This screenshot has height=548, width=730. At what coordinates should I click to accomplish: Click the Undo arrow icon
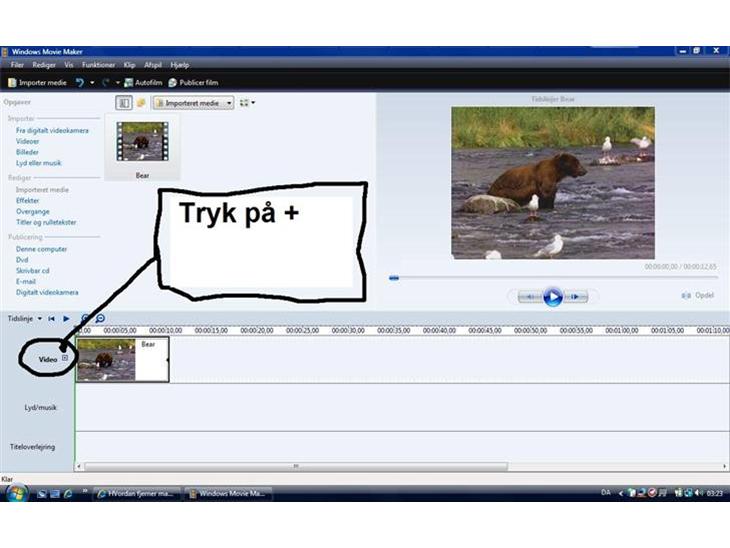click(x=80, y=82)
